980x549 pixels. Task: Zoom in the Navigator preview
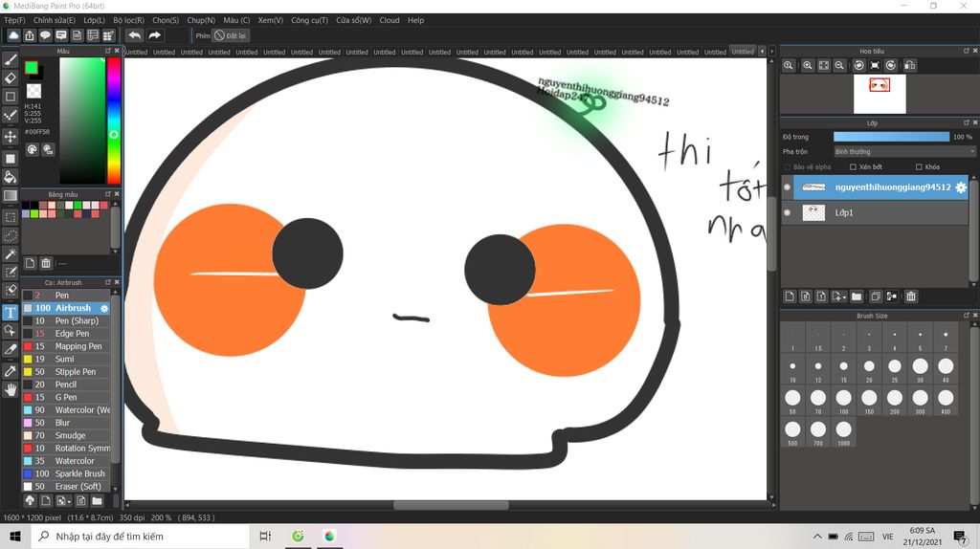coord(808,66)
